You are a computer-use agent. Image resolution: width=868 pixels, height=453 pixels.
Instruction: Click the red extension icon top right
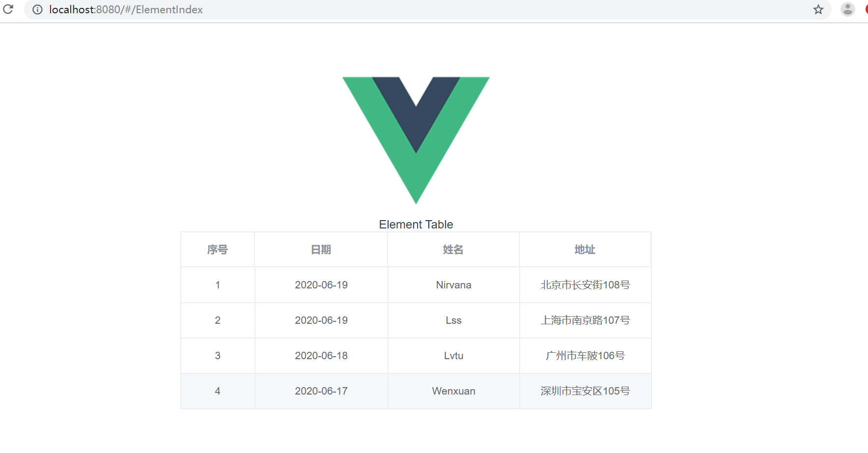coord(867,9)
